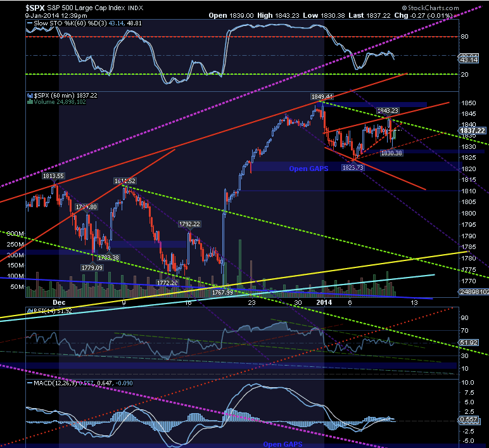Click the 1767.99 swing low label
Screen dimensions: 489x448
[223, 292]
